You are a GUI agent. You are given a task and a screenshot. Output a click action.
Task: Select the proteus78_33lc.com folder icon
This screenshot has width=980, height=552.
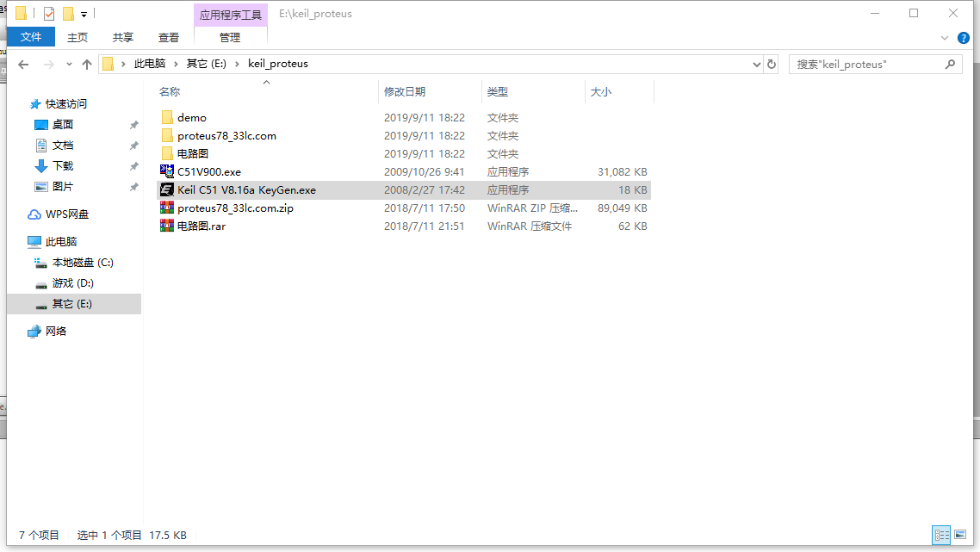pyautogui.click(x=167, y=136)
